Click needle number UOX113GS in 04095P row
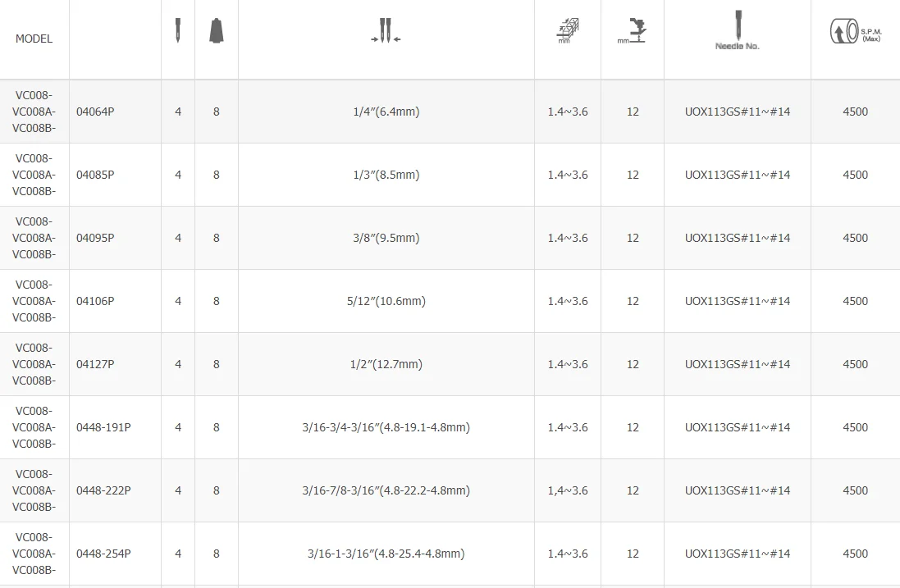This screenshot has width=900, height=588. (738, 238)
